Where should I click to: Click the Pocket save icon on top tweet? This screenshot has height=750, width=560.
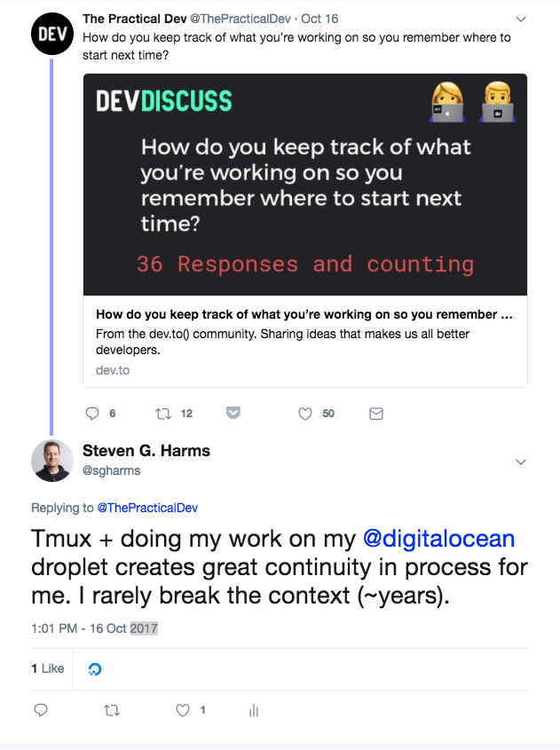pyautogui.click(x=233, y=414)
